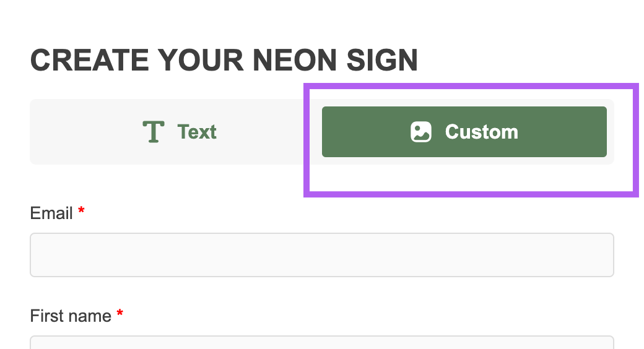Click the T icon on the Text tab
Screen dimensions: 644x349
[x=153, y=132]
